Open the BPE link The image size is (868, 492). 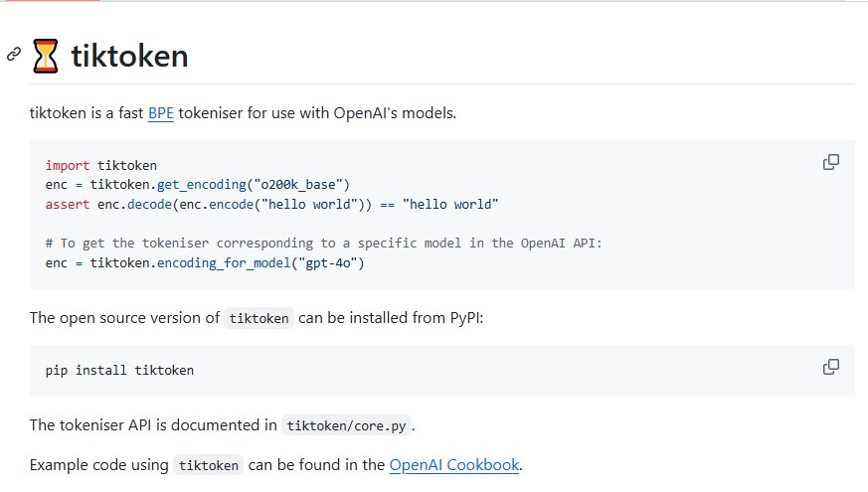tap(161, 113)
